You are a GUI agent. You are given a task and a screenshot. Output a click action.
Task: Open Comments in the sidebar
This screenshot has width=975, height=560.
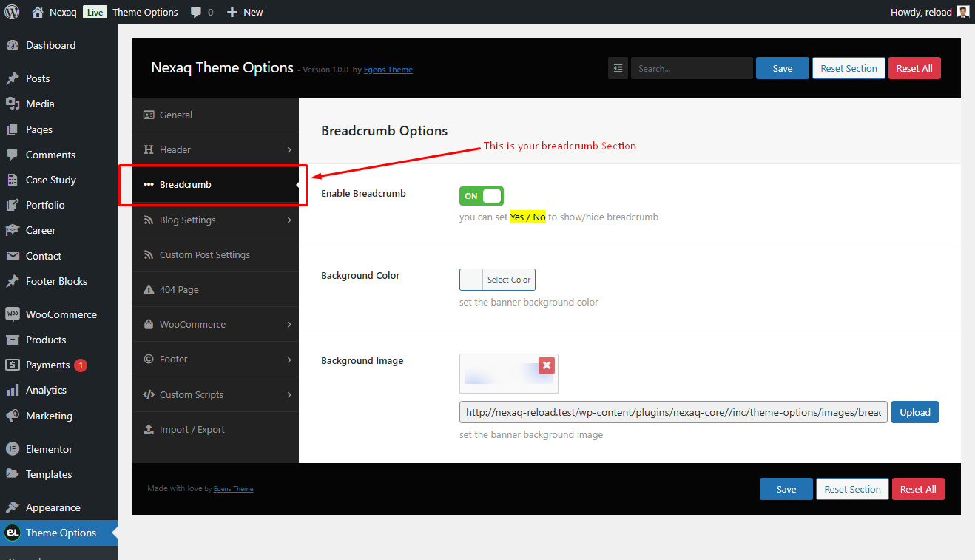coord(50,155)
